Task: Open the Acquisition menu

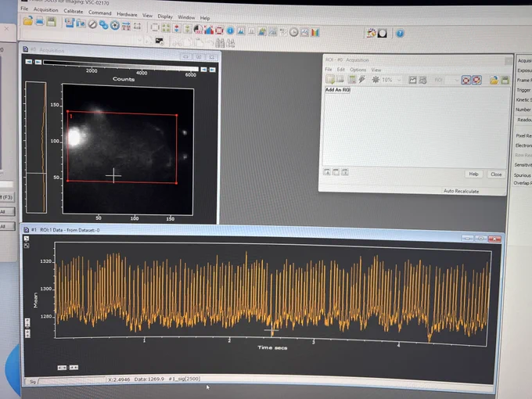Action: pos(46,10)
